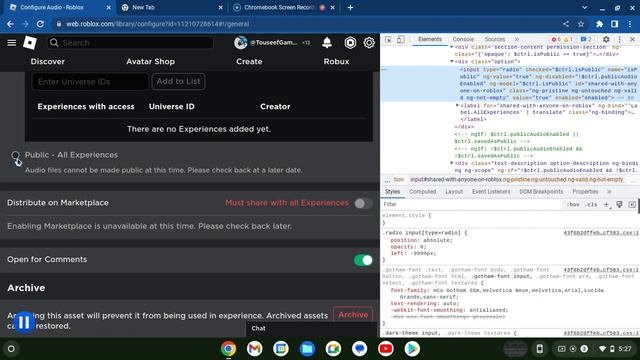Click the Enter Universe IDs field
The height and width of the screenshot is (360, 640).
(90, 82)
